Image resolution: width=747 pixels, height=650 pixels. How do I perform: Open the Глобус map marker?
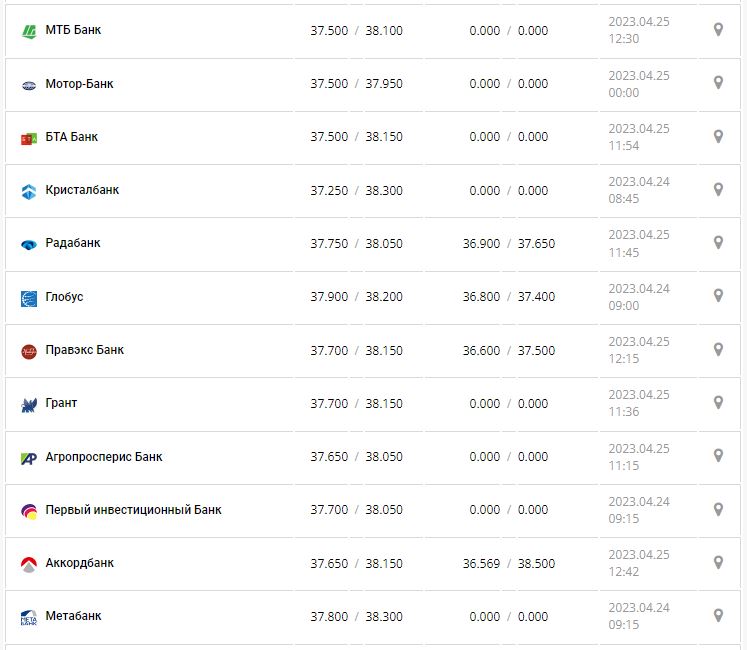click(718, 296)
